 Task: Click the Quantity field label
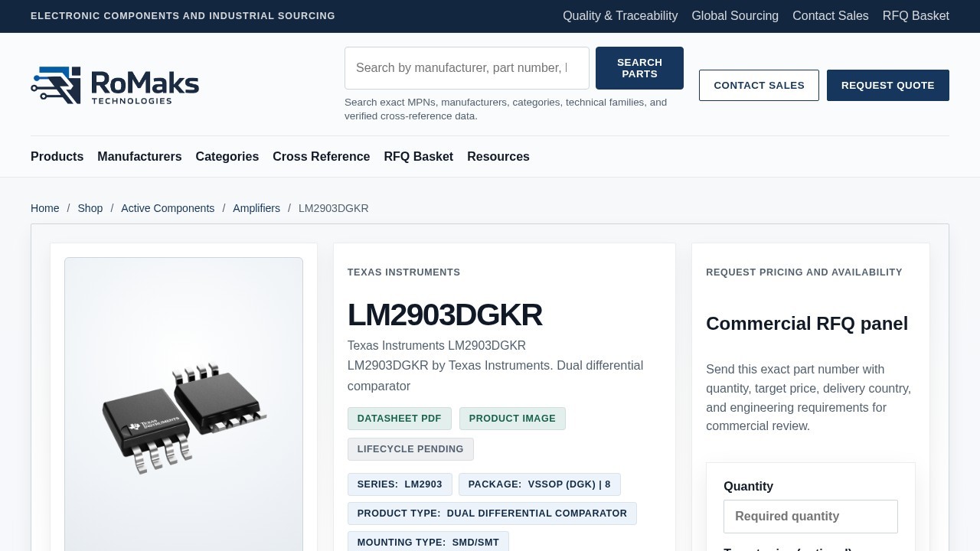(748, 486)
